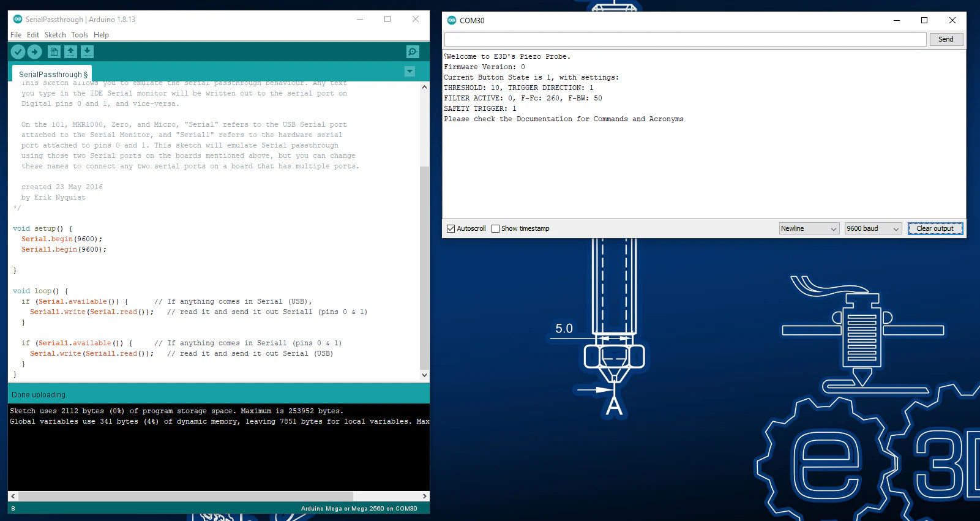Click 'SAFETY TRIGGER: 1' output line

480,108
